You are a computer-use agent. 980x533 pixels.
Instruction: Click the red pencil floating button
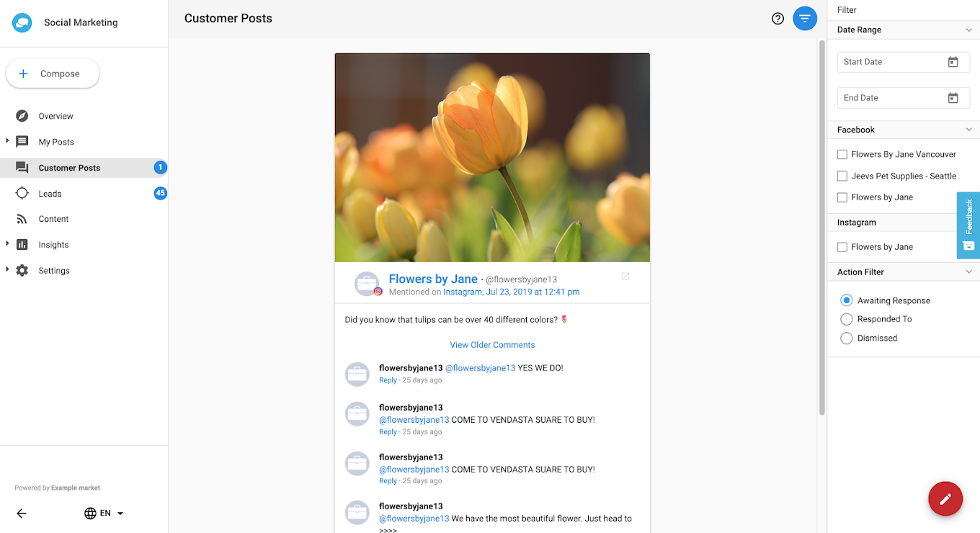click(x=945, y=498)
